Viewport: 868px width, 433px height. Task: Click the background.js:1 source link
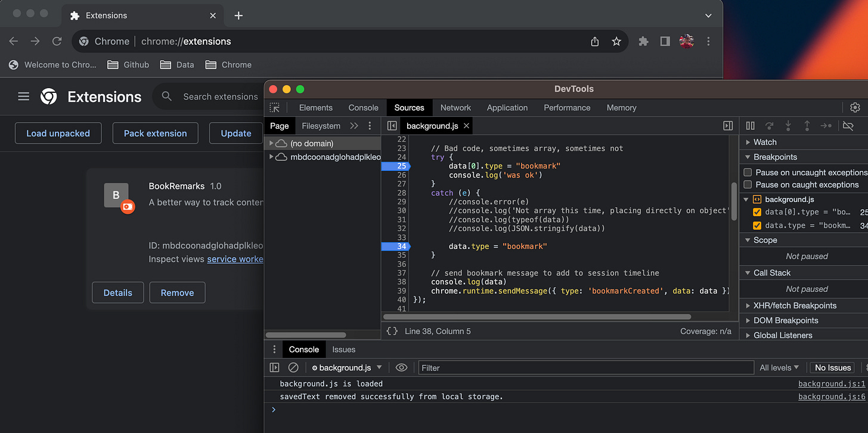(x=831, y=384)
